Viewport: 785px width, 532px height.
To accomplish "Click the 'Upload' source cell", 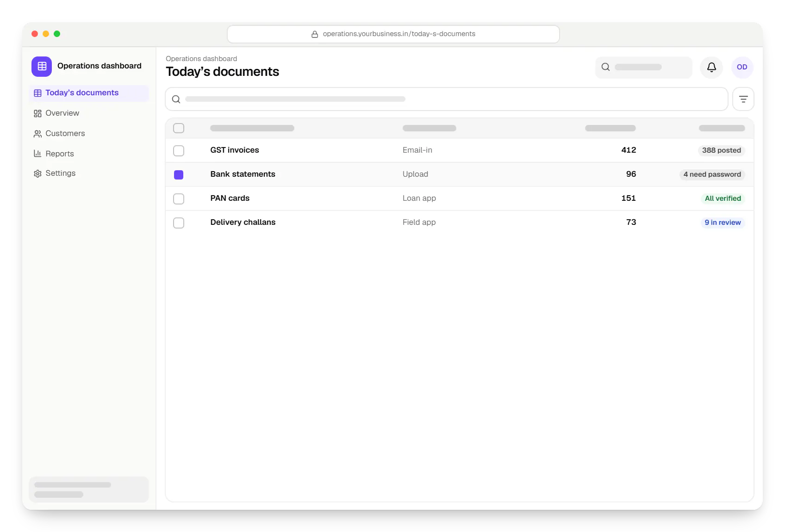I will click(x=416, y=174).
